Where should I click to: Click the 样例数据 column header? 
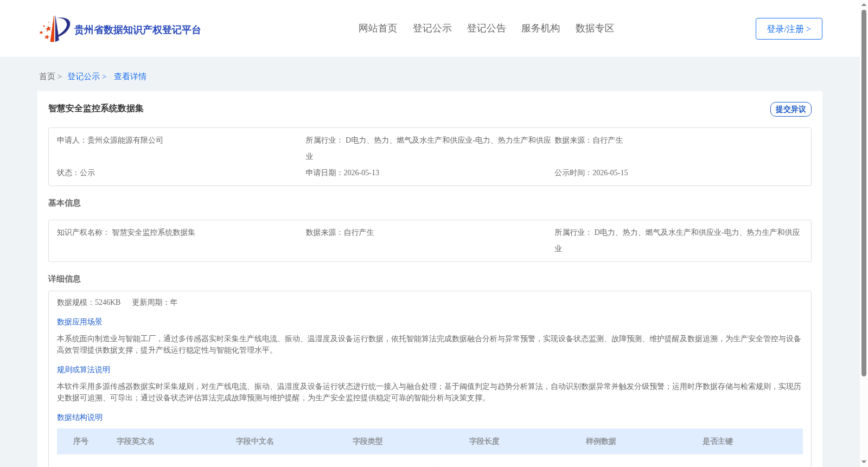pos(601,442)
